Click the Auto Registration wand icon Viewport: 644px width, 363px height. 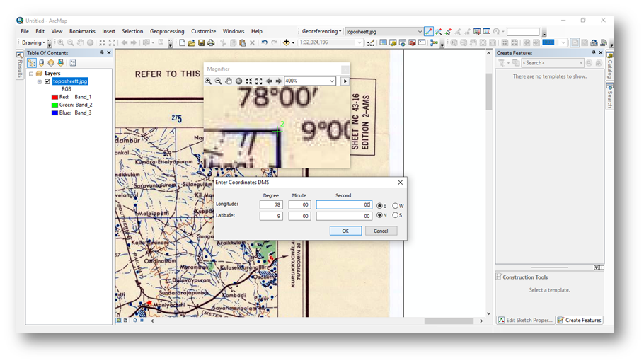[x=439, y=31]
